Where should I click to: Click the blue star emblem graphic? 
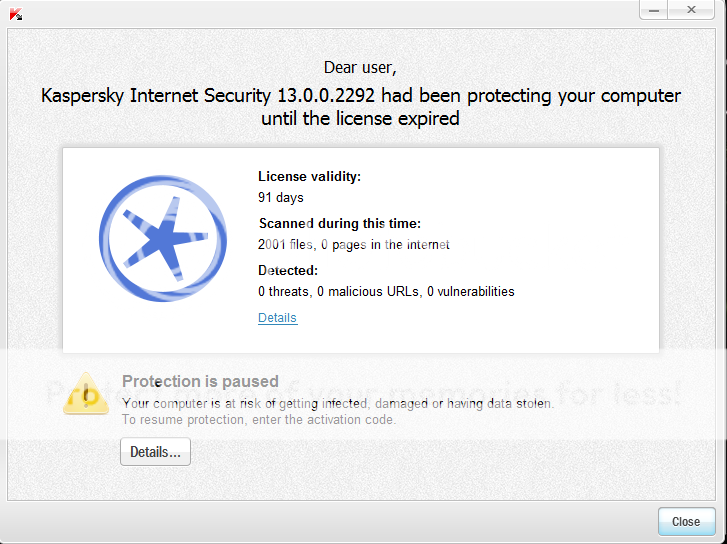click(x=163, y=238)
